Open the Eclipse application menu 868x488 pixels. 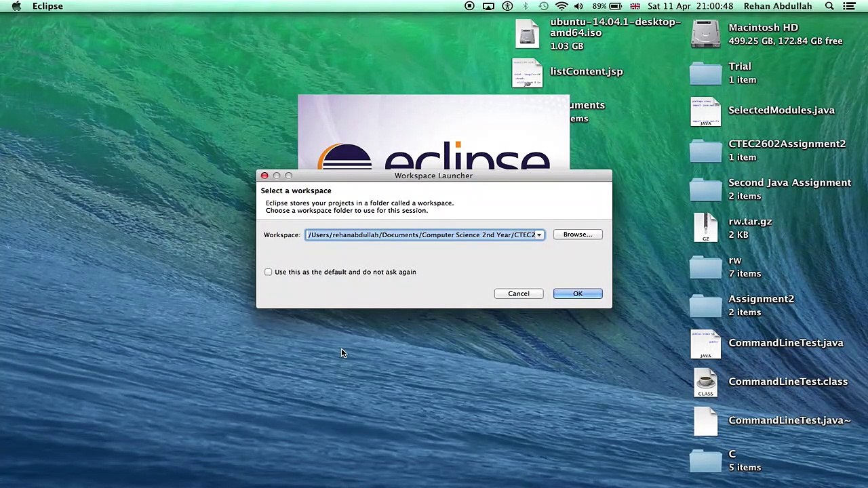pyautogui.click(x=47, y=6)
